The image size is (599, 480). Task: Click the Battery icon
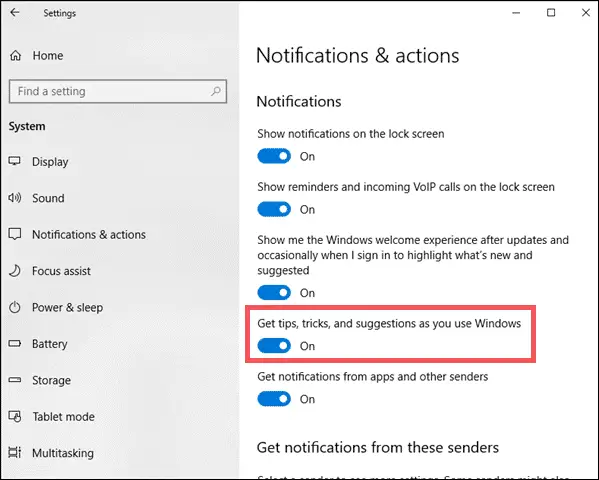15,344
